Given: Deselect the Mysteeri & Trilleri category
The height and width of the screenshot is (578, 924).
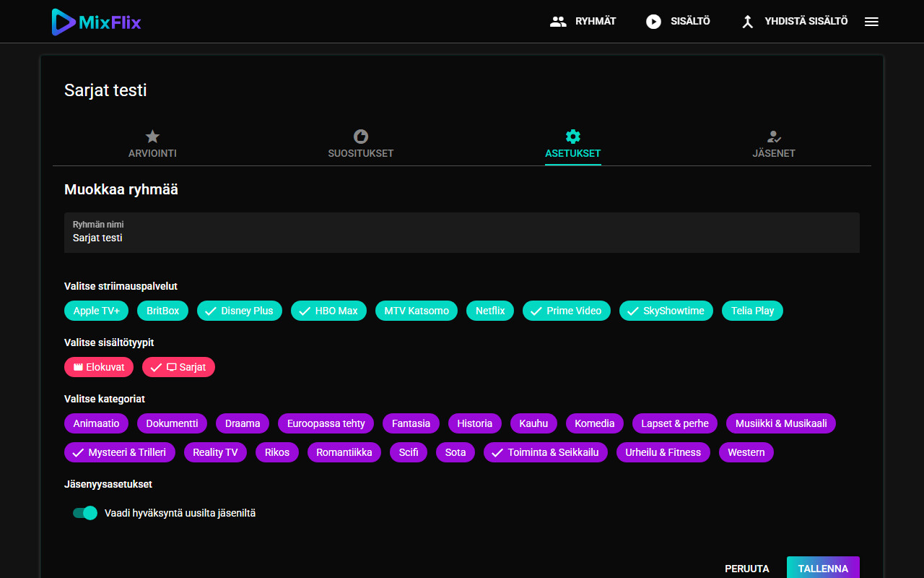Looking at the screenshot, I should [120, 452].
